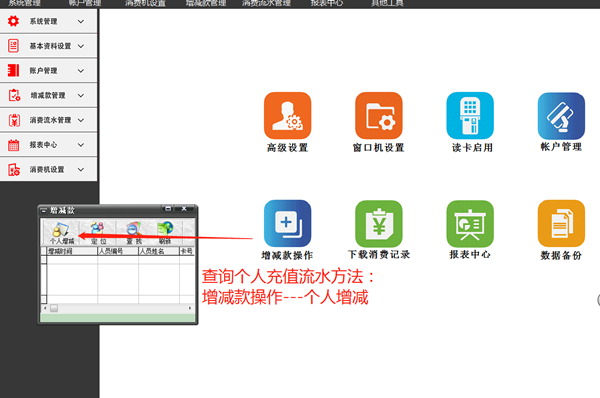Open the 高级设置 tile icon
This screenshot has height=398, width=600.
pyautogui.click(x=287, y=115)
